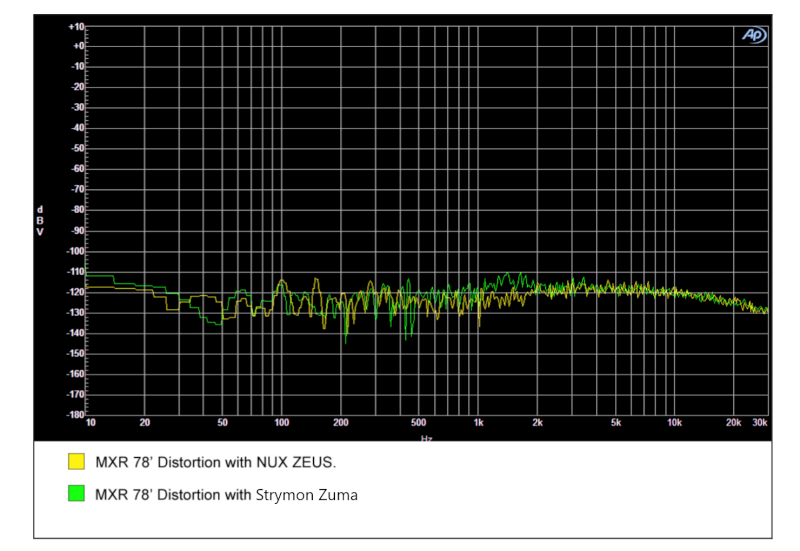Click the 10k frequency label on the x-axis
Image resolution: width=800 pixels, height=551 pixels.
point(674,423)
